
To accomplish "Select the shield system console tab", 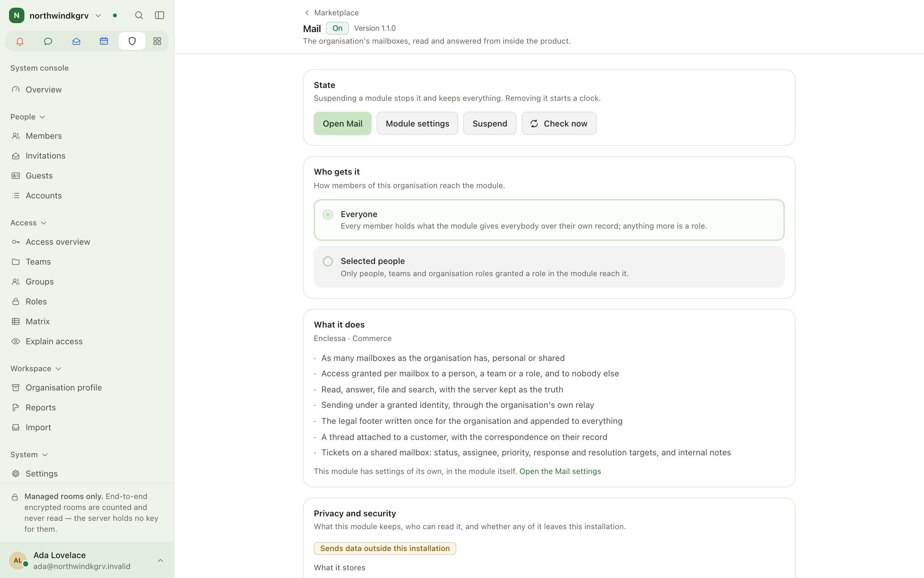I will (x=132, y=41).
